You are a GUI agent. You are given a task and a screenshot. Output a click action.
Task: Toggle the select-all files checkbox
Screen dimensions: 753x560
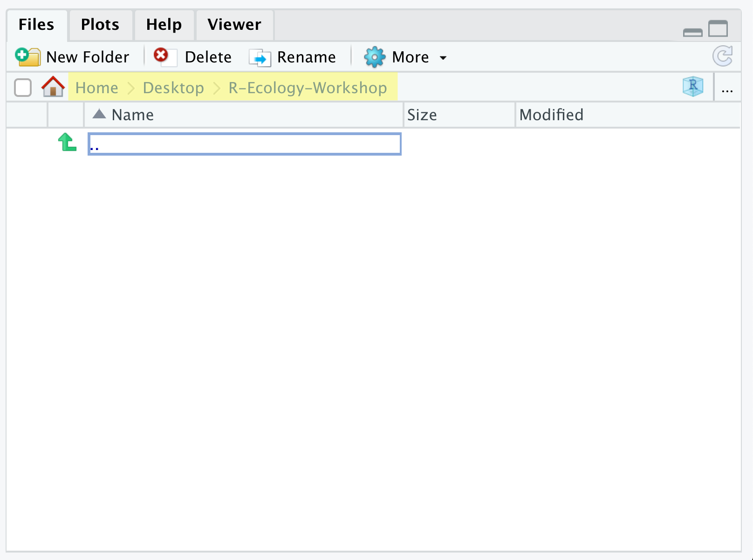22,87
